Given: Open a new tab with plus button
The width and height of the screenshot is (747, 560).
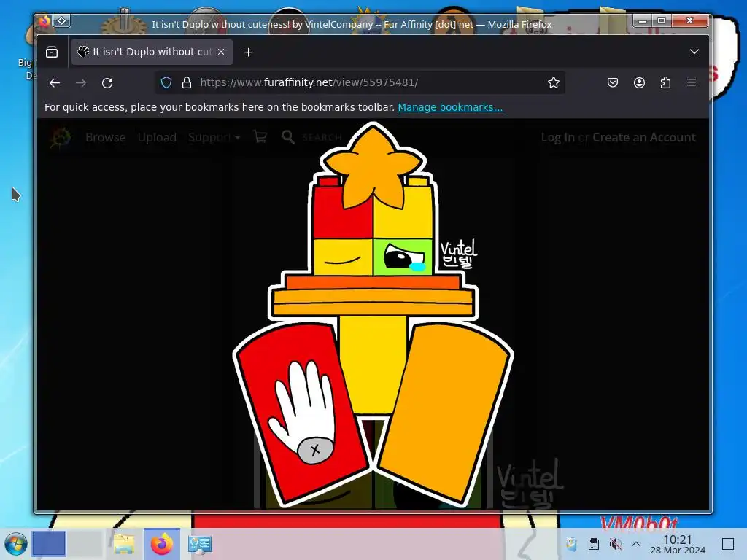Looking at the screenshot, I should pyautogui.click(x=248, y=52).
